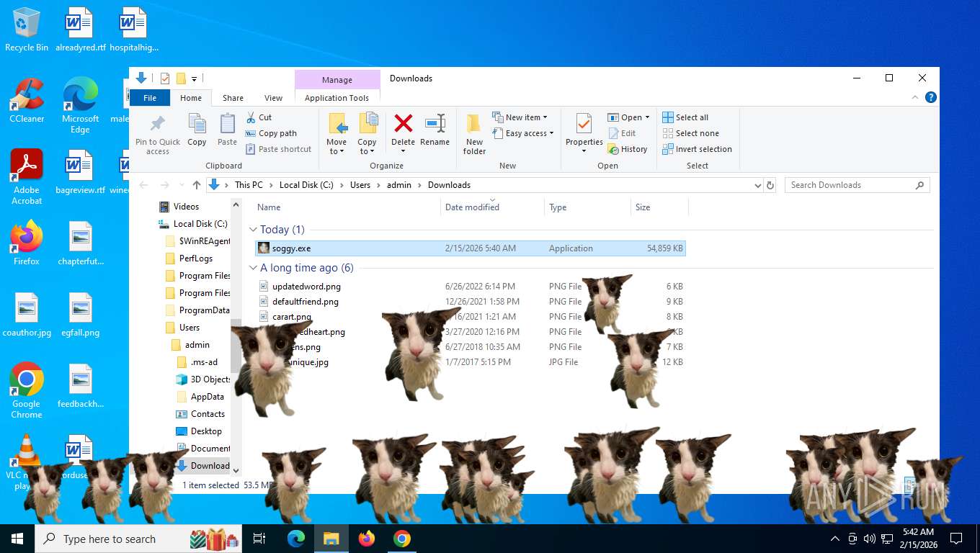The width and height of the screenshot is (980, 553).
Task: Click Copy path in Clipboard group
Action: click(x=271, y=133)
